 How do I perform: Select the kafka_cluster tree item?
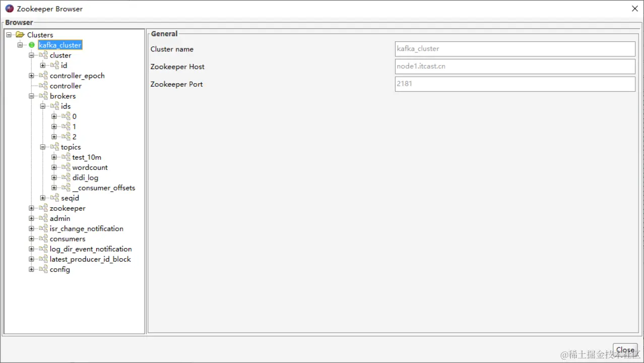point(60,45)
